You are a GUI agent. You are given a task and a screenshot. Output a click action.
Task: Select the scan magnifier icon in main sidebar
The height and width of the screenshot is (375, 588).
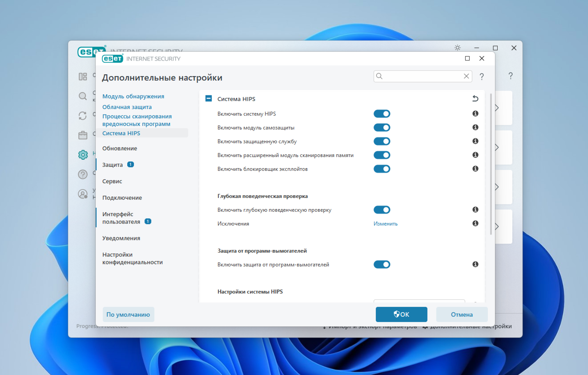pos(83,96)
